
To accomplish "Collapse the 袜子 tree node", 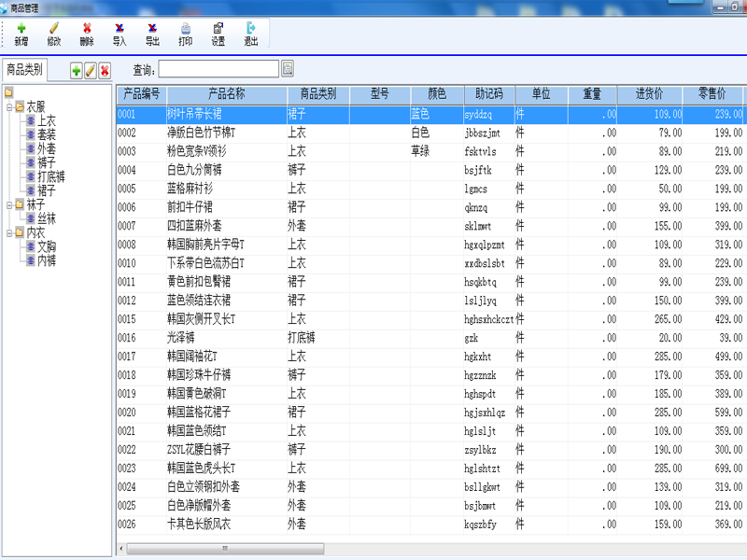I will point(8,204).
